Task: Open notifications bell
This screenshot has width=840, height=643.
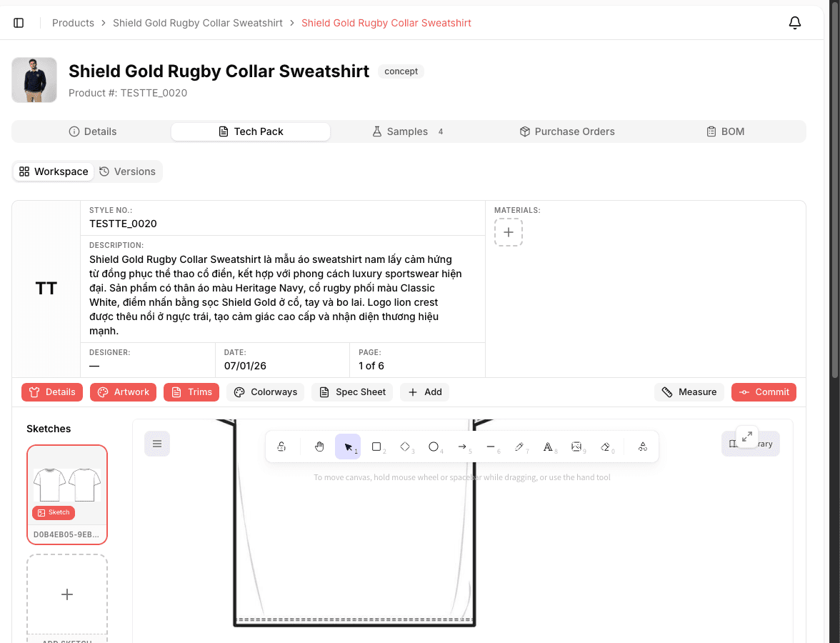Action: click(795, 23)
